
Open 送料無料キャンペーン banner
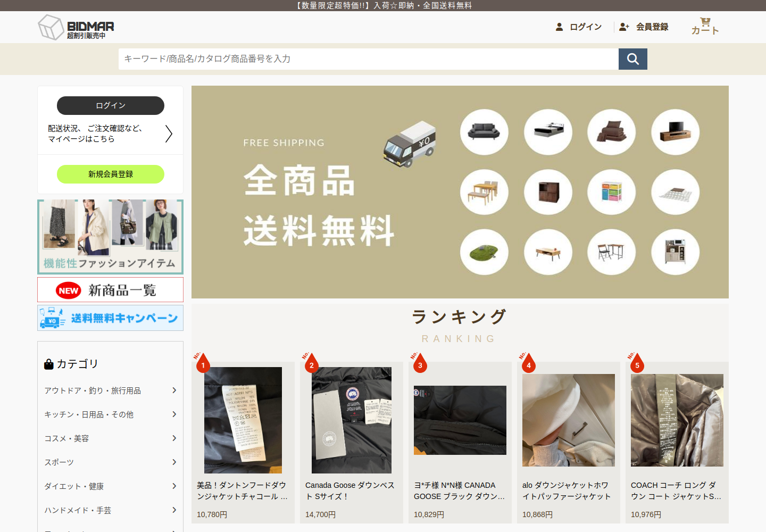(111, 318)
